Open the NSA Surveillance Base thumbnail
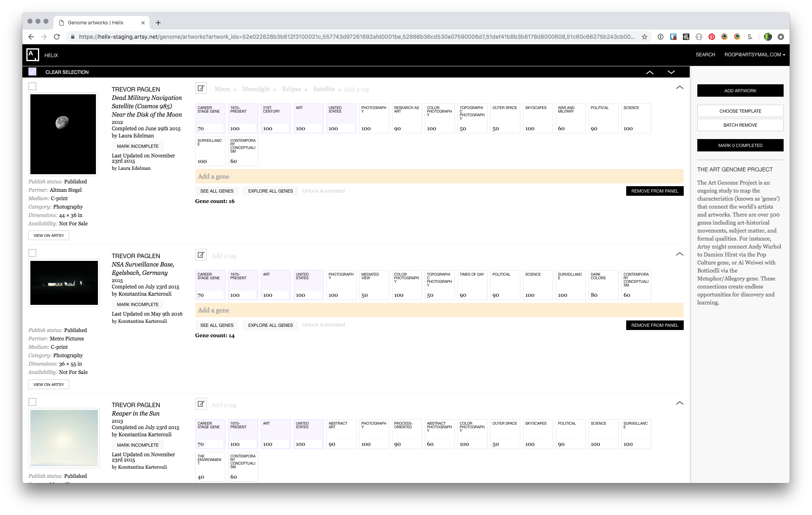Screen dimensions: 812x515 coord(64,283)
